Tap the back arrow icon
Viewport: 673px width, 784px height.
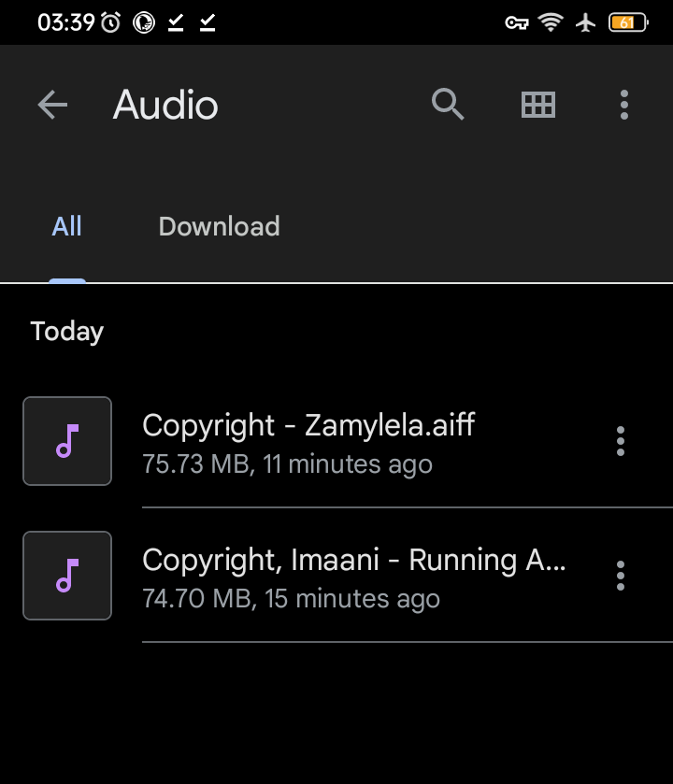[52, 105]
